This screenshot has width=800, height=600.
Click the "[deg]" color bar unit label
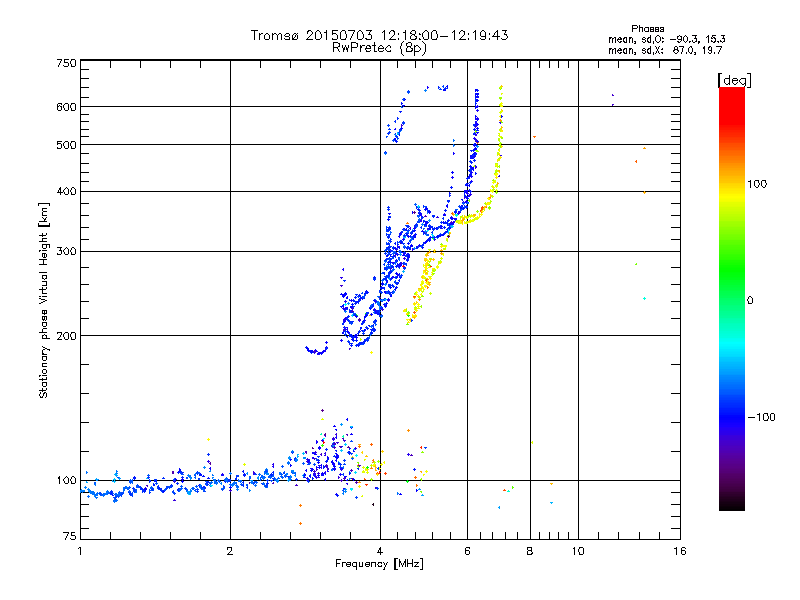coord(734,80)
